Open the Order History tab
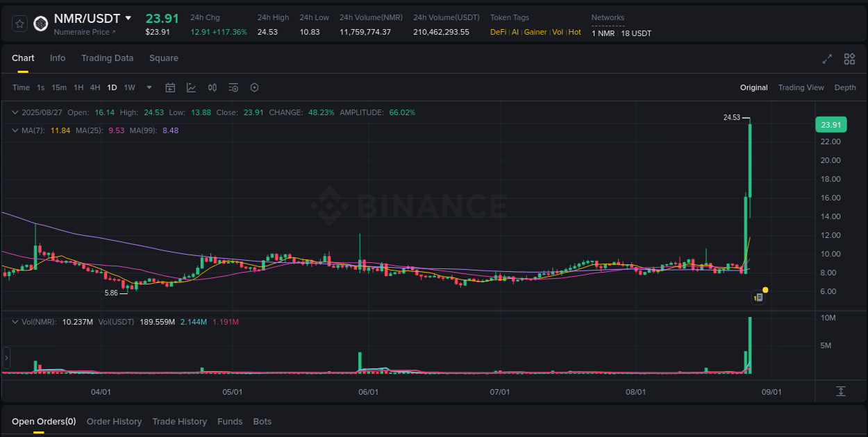This screenshot has height=437, width=868. [x=114, y=421]
